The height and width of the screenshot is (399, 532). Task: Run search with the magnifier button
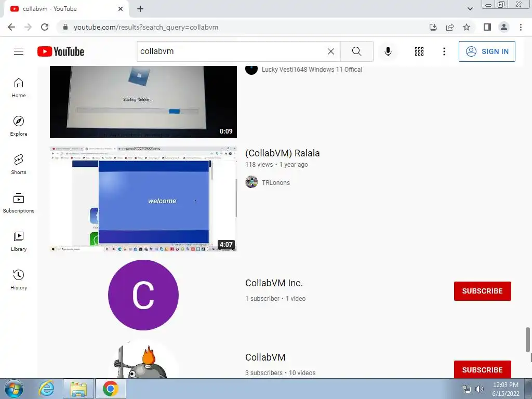[x=356, y=51]
